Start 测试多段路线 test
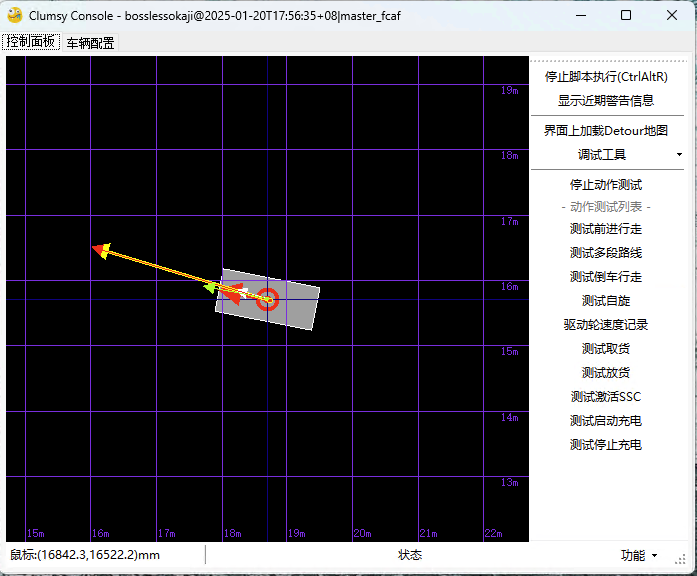Image resolution: width=697 pixels, height=576 pixels. coord(606,252)
